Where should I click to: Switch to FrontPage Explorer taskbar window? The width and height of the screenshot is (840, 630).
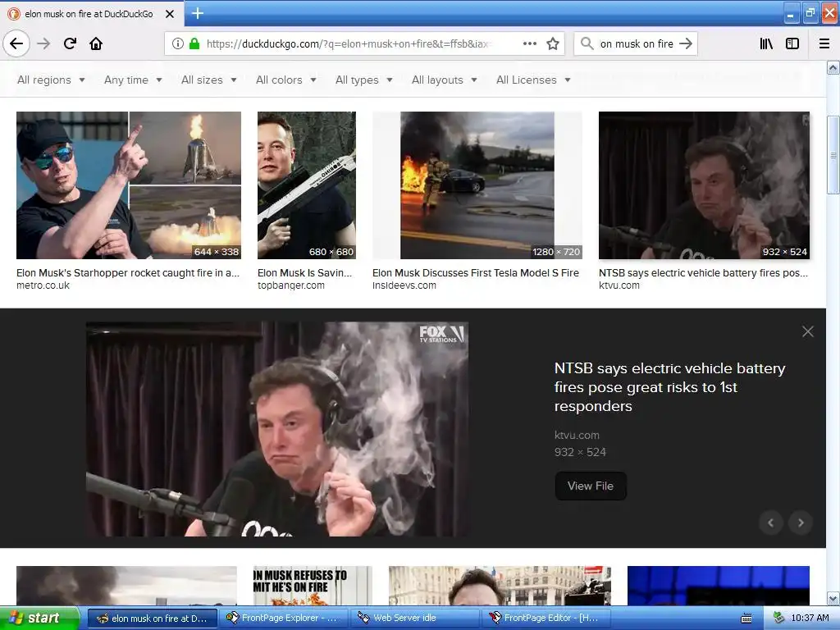(x=283, y=619)
